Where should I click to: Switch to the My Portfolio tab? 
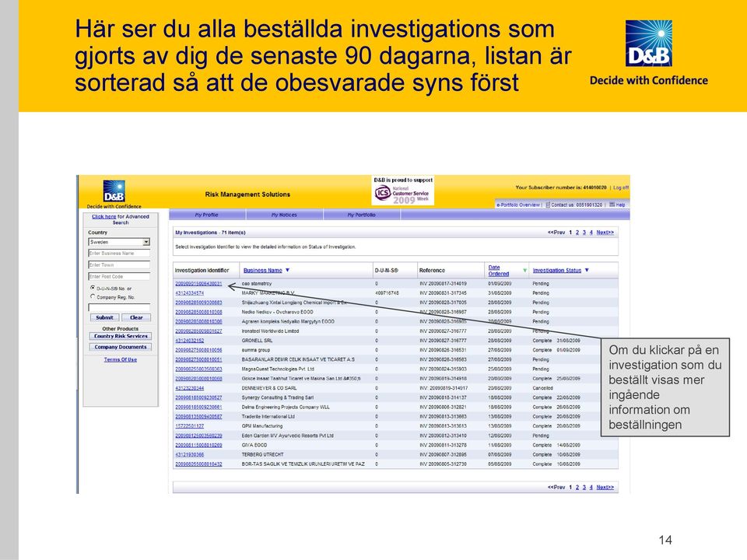coord(362,215)
